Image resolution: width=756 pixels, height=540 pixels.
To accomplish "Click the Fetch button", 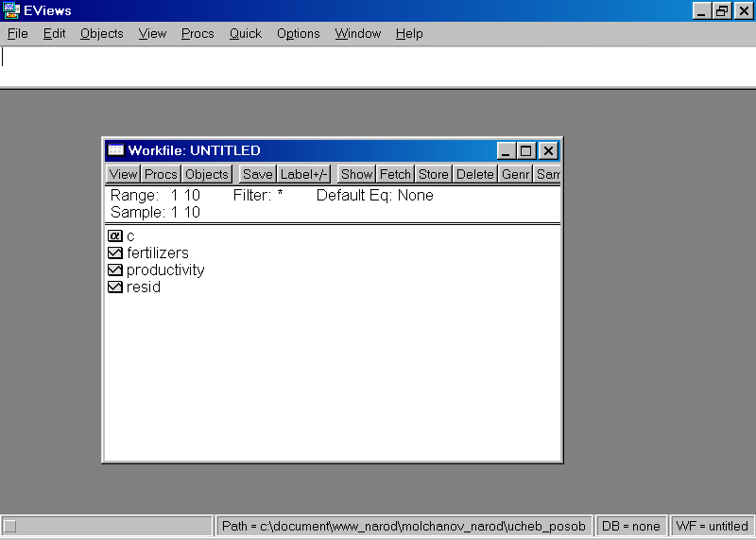I will [395, 174].
